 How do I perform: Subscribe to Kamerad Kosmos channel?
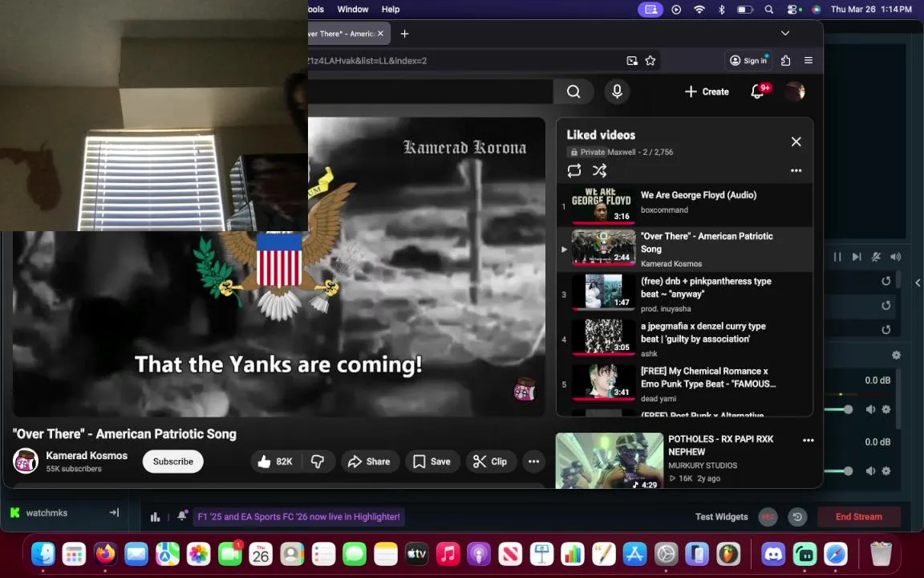172,462
